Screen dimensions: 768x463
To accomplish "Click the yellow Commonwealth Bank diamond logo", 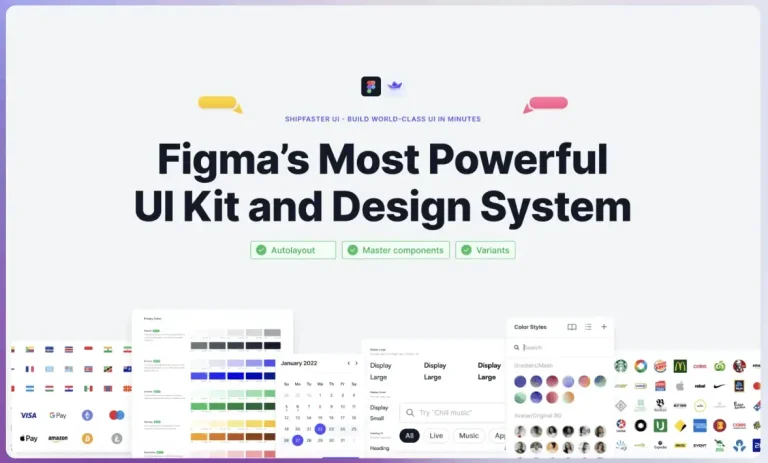I will tap(680, 426).
